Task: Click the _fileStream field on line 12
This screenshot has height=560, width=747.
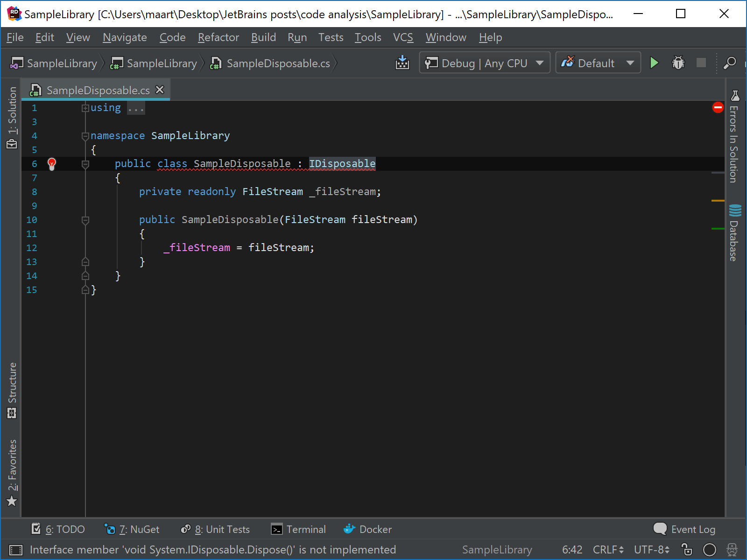Action: (197, 248)
